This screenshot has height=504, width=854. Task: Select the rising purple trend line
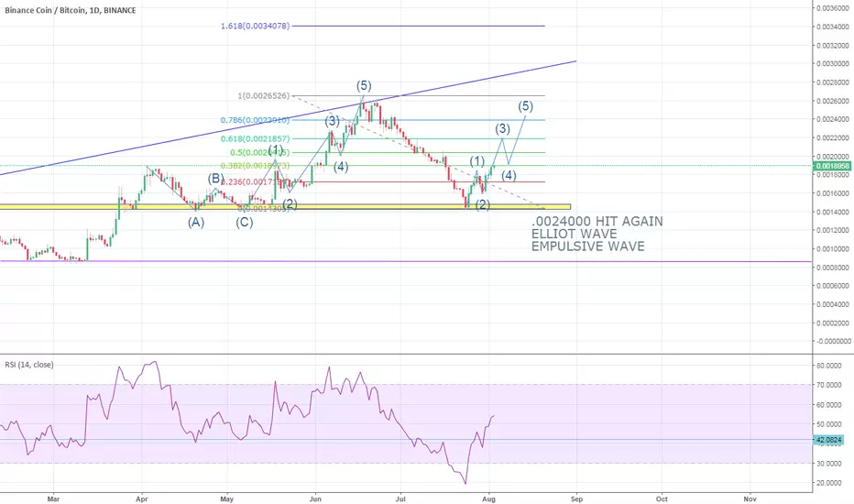288,117
